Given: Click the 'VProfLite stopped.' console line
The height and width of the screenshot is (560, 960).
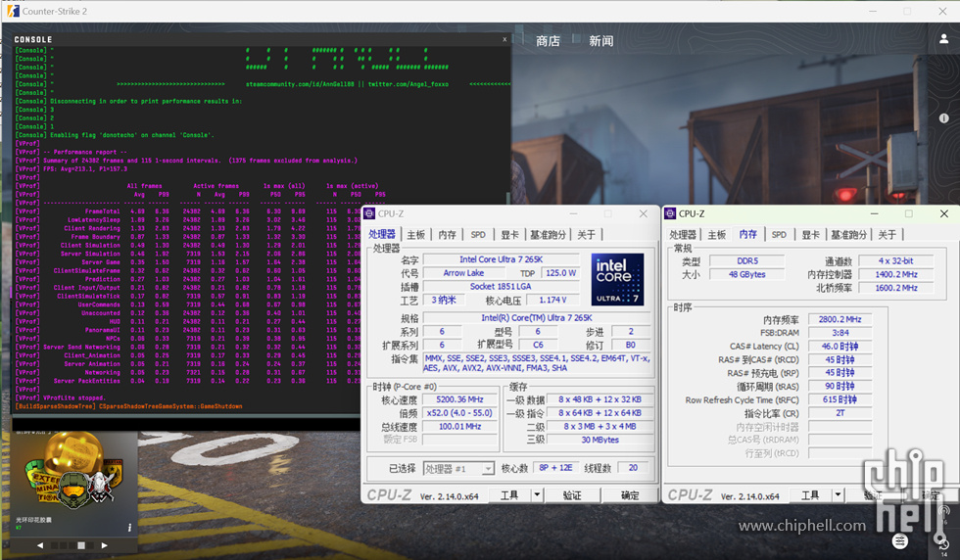Looking at the screenshot, I should (x=73, y=397).
